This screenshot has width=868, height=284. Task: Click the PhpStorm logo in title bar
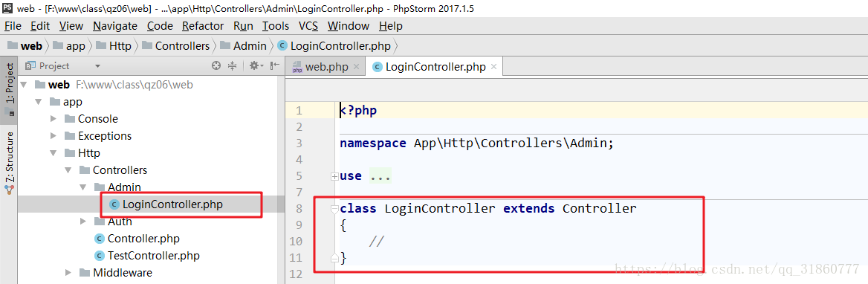[x=7, y=8]
